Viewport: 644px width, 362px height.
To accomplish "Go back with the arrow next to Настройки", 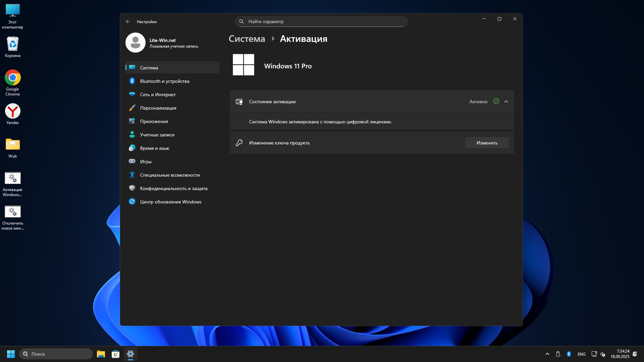I will (x=128, y=21).
